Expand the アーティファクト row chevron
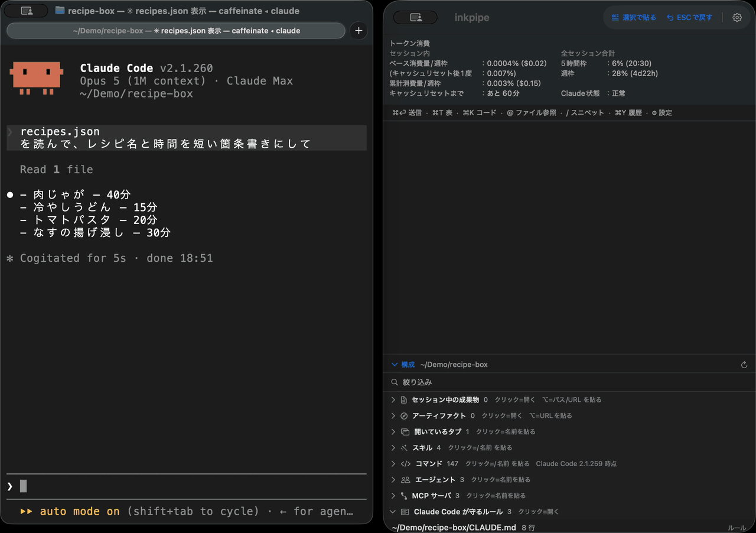Screen dimensions: 756x533 pyautogui.click(x=393, y=416)
